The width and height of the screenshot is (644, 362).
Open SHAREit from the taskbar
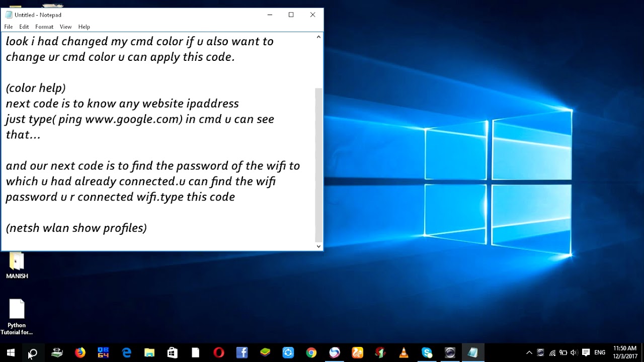click(288, 352)
